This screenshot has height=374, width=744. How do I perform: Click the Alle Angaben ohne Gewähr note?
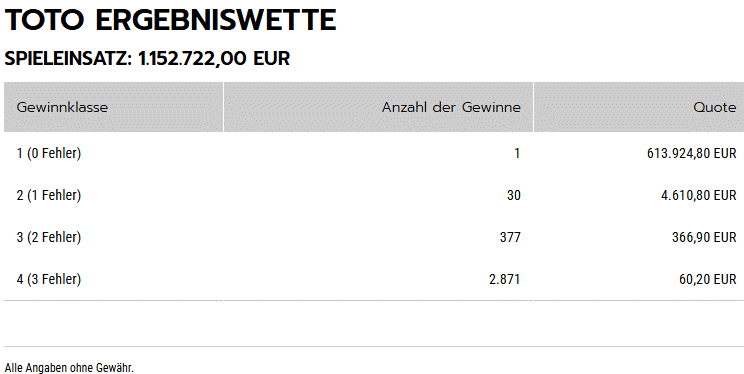click(69, 368)
